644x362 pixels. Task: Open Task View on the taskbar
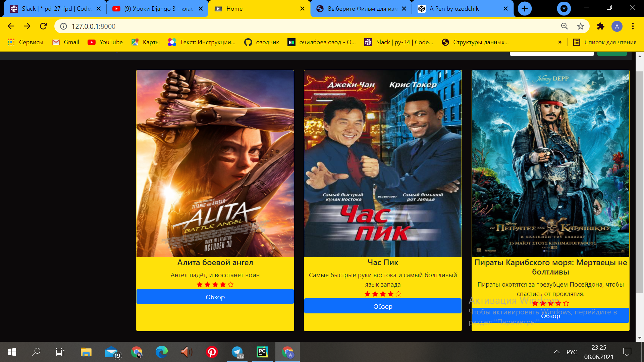pyautogui.click(x=60, y=352)
